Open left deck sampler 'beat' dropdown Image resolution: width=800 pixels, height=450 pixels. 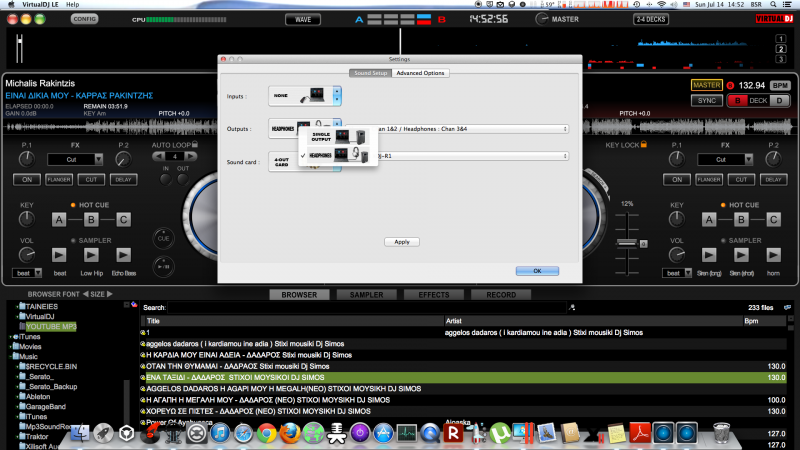(27, 273)
